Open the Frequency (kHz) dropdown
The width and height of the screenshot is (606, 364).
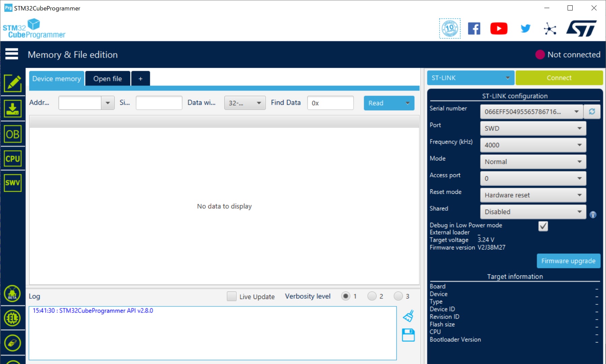pyautogui.click(x=533, y=145)
